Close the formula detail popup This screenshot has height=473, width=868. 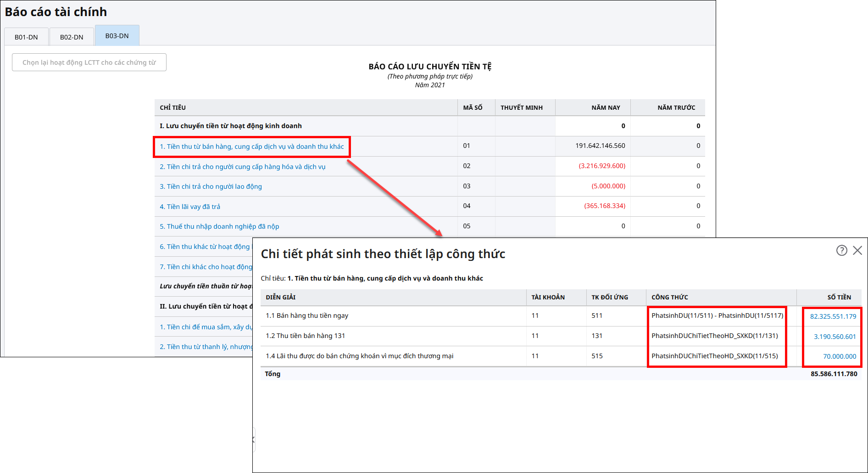[857, 250]
